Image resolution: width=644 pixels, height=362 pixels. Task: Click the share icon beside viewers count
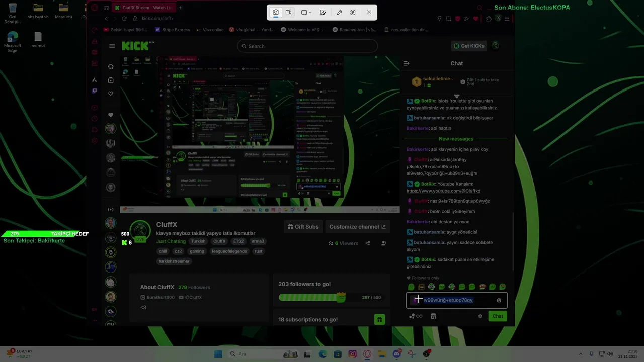tap(368, 243)
